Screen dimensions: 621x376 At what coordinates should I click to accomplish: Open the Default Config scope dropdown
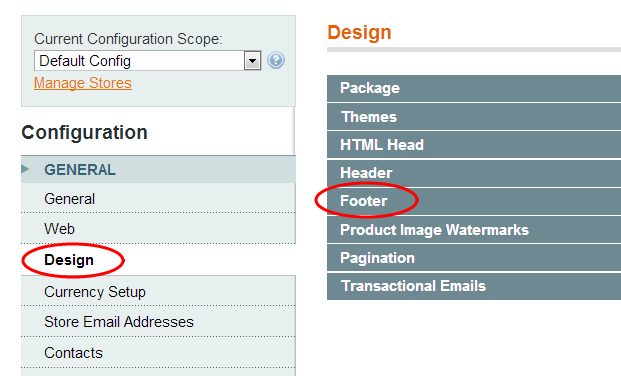pos(147,61)
